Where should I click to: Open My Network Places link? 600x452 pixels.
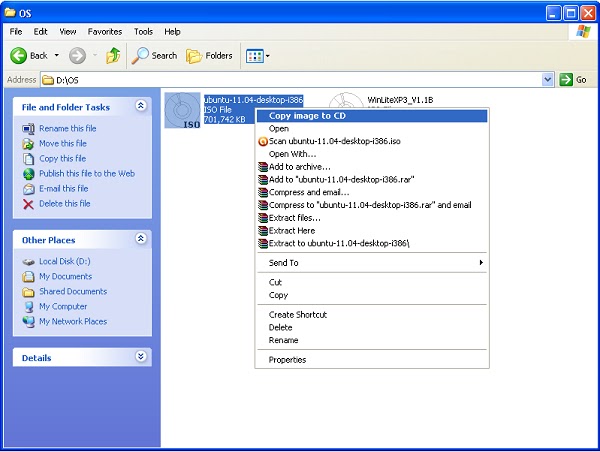coord(73,321)
